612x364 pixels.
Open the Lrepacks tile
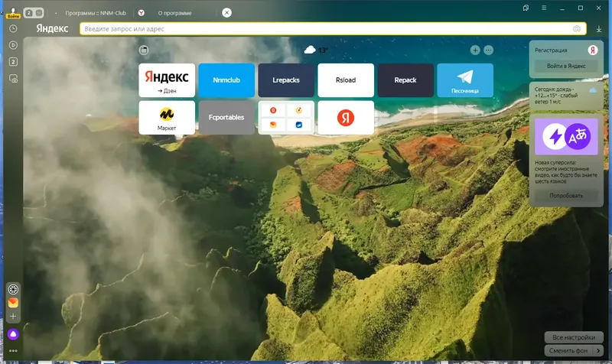pyautogui.click(x=286, y=80)
